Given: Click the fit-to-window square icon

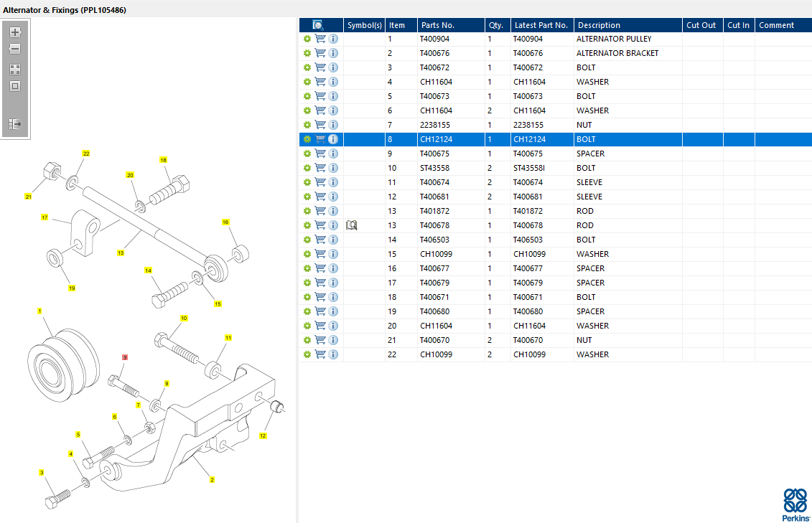Looking at the screenshot, I should click(15, 86).
